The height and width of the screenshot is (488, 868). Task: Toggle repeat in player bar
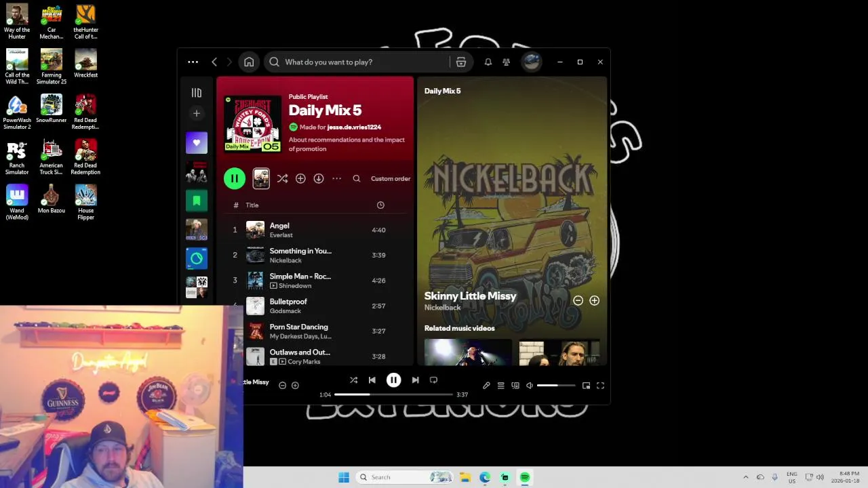coord(433,380)
